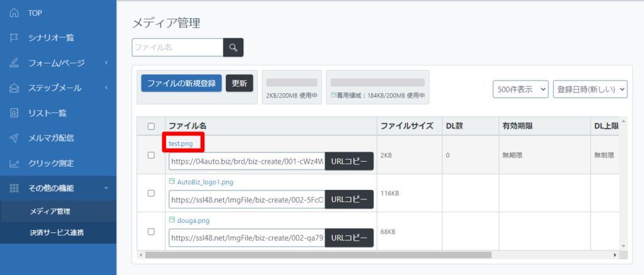Image resolution: width=644 pixels, height=275 pixels.
Task: Click the flag icon for シナリオ一覧
Action: point(14,38)
